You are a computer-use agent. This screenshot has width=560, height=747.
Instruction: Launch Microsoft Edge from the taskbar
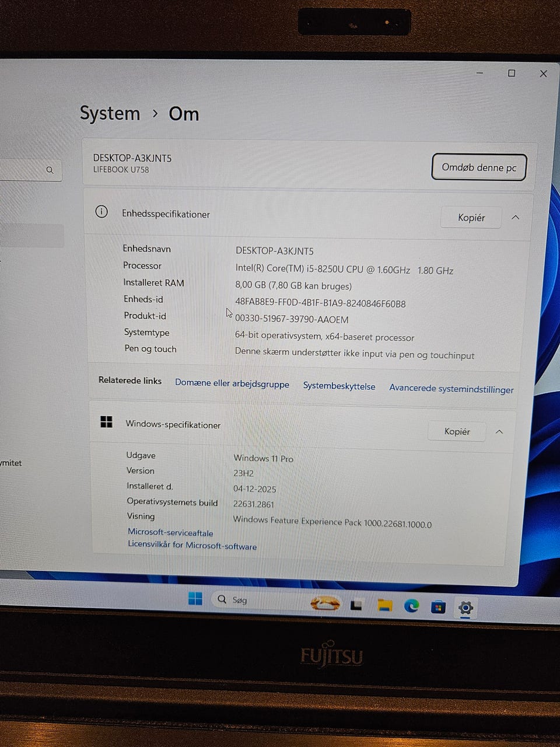pos(412,606)
